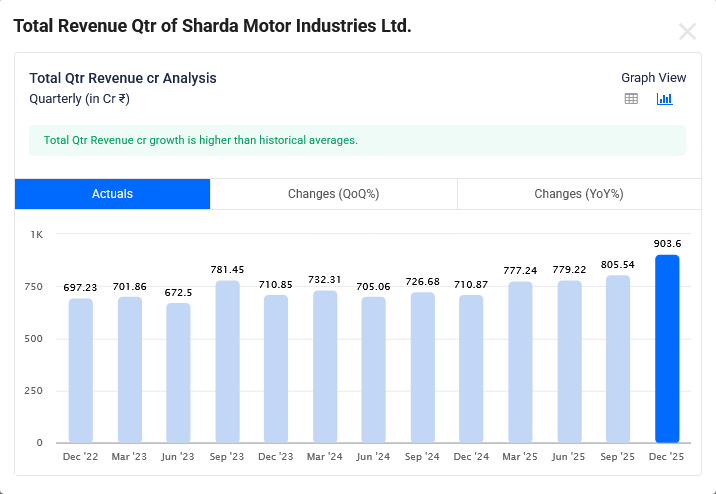716x494 pixels.
Task: Click the Mar '23 bar
Action: pos(130,370)
